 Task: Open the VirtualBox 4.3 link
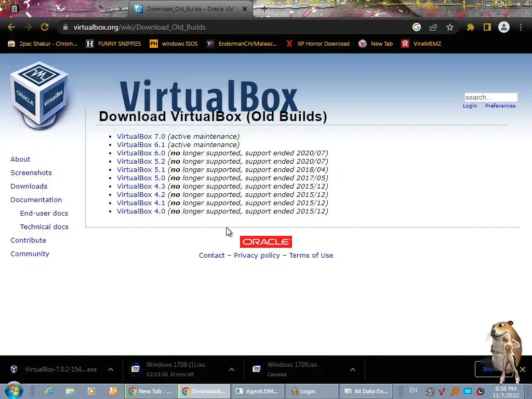coord(141,187)
